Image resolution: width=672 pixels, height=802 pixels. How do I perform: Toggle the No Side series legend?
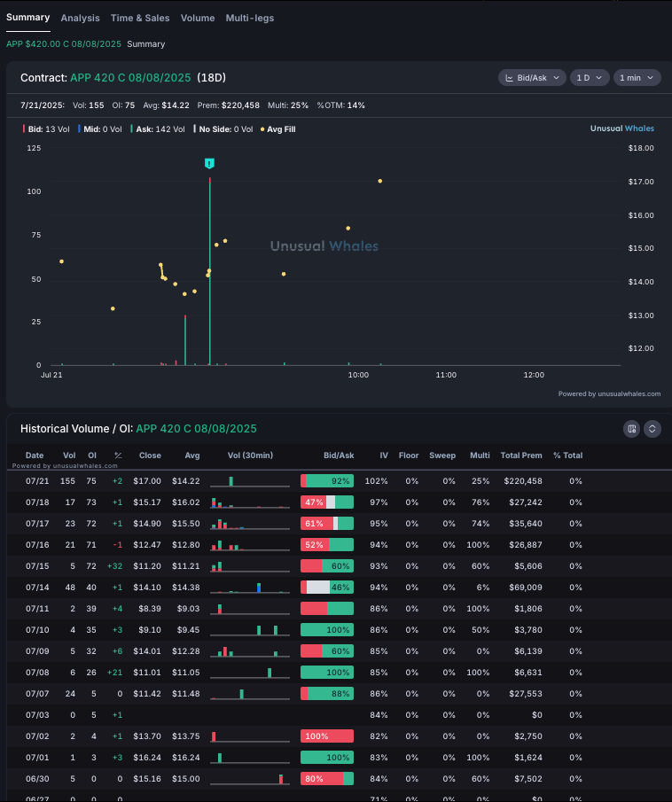pyautogui.click(x=223, y=129)
